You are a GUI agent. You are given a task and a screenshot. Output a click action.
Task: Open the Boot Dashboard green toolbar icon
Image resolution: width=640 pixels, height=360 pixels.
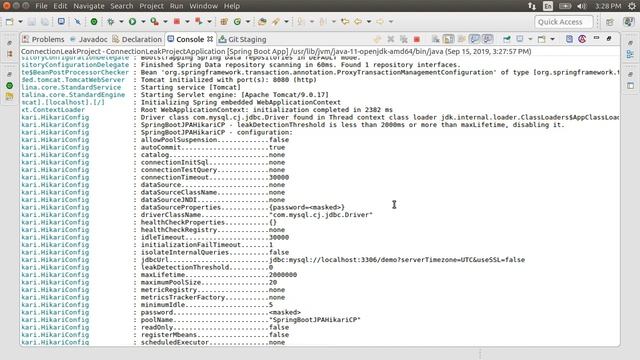(94, 22)
